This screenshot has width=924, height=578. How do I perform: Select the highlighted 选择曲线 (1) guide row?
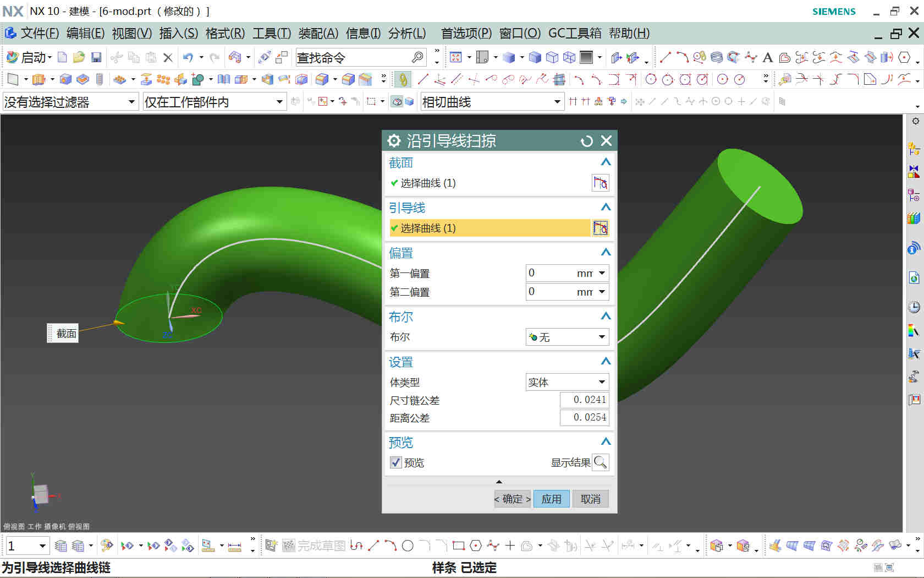coord(490,228)
